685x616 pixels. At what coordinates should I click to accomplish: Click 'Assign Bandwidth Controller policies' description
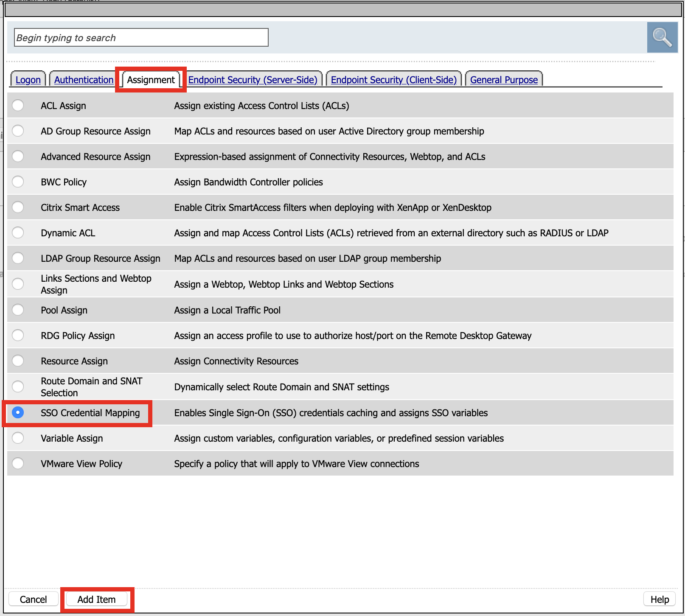point(249,182)
